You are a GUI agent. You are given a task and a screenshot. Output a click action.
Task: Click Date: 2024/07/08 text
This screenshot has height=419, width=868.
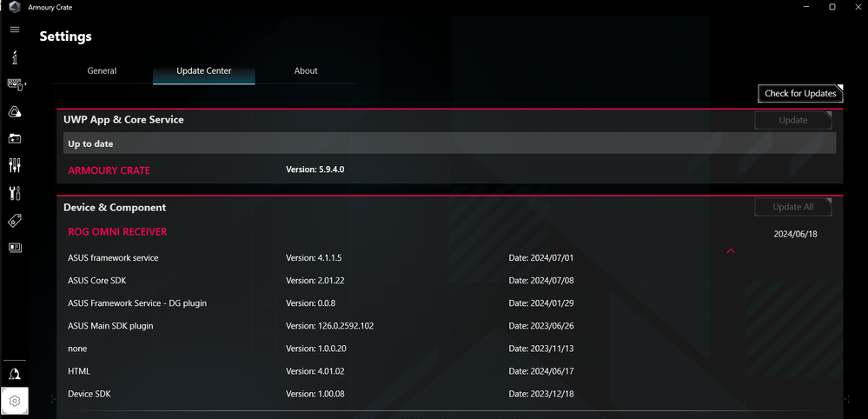pyautogui.click(x=541, y=281)
